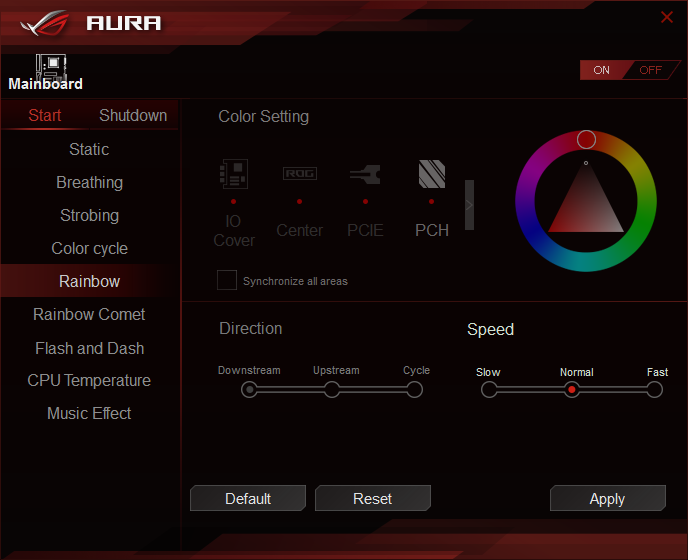Select the IO Cover area icon
Image resolution: width=688 pixels, height=560 pixels.
233,174
